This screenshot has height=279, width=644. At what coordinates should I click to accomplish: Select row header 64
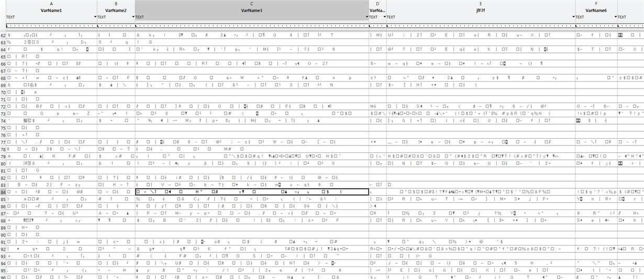(x=3, y=49)
